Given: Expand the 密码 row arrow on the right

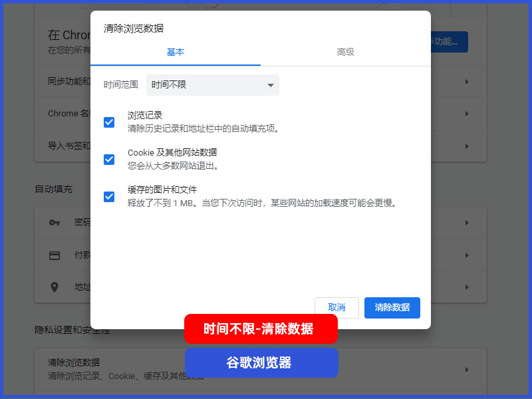Looking at the screenshot, I should [x=467, y=223].
